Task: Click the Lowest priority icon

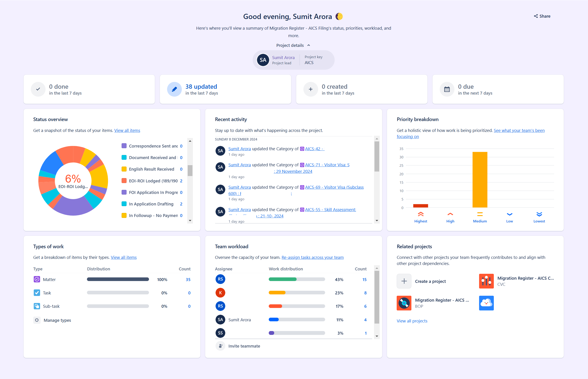Action: (539, 214)
